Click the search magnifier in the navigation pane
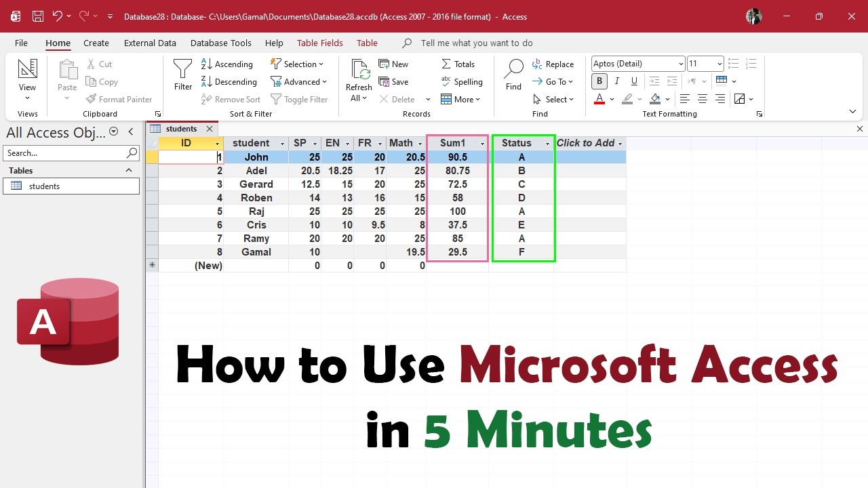Screen dimensions: 868x488 click(132, 153)
